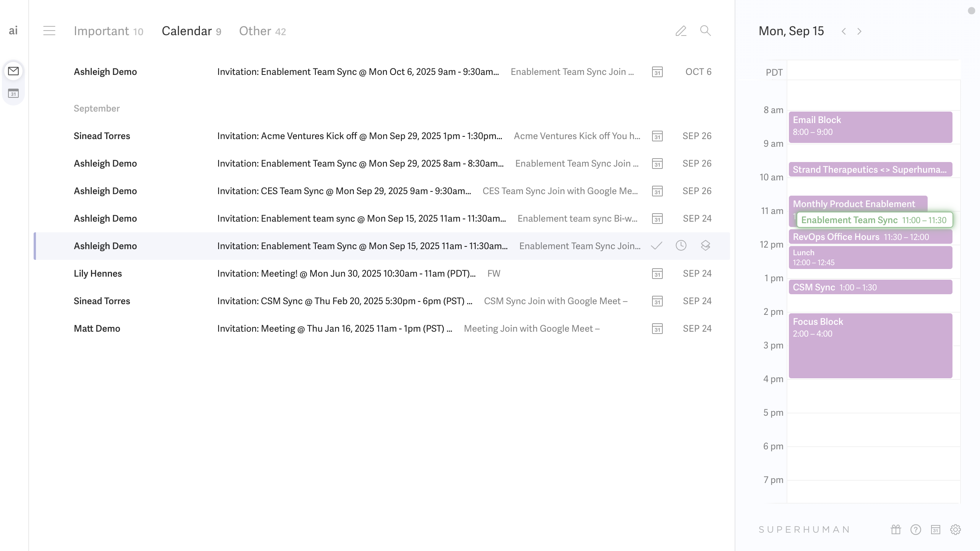980x551 pixels.
Task: Mark selected email done with checkmark
Action: click(656, 246)
